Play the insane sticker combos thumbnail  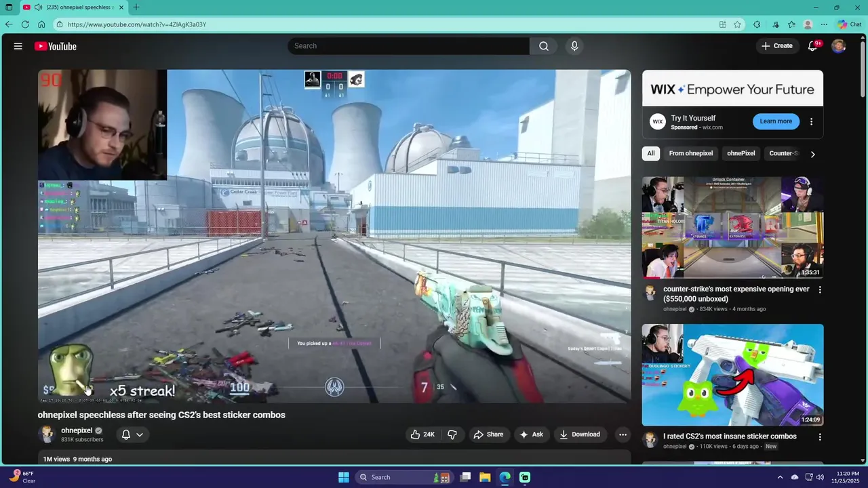[x=732, y=375]
